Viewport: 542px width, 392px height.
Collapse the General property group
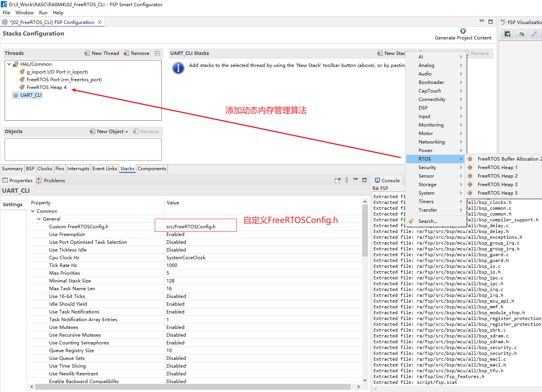39,219
